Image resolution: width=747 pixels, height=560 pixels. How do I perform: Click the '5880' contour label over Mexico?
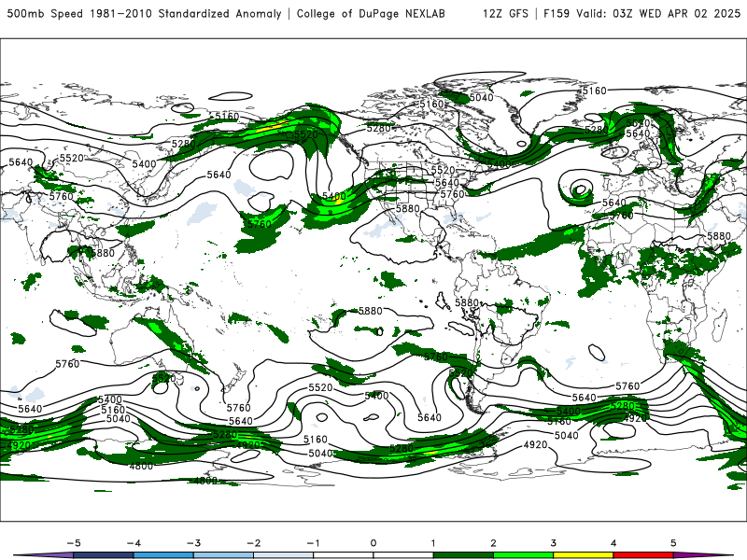(408, 208)
